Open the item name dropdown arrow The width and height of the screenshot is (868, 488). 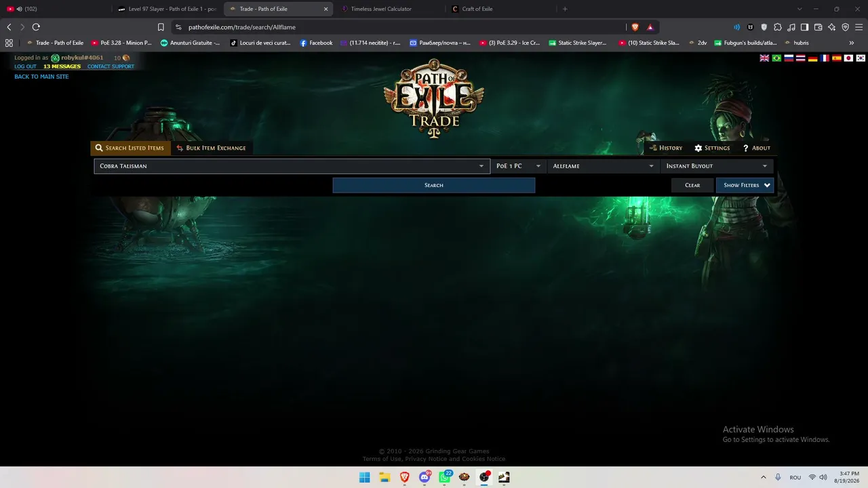click(481, 166)
